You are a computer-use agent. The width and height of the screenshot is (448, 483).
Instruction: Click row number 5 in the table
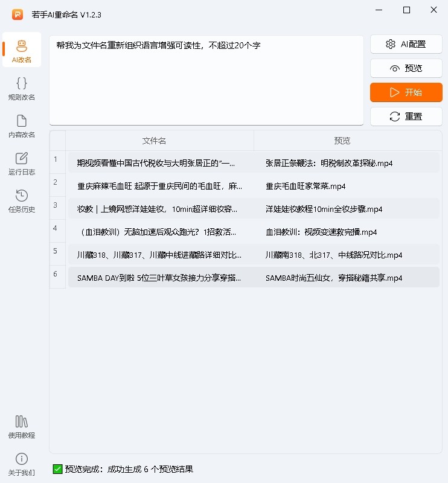[56, 251]
